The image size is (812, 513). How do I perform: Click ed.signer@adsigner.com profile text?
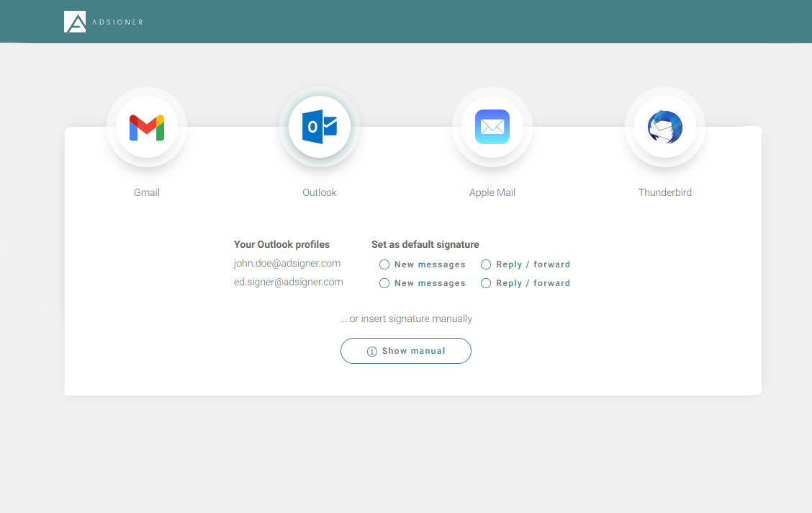click(289, 282)
